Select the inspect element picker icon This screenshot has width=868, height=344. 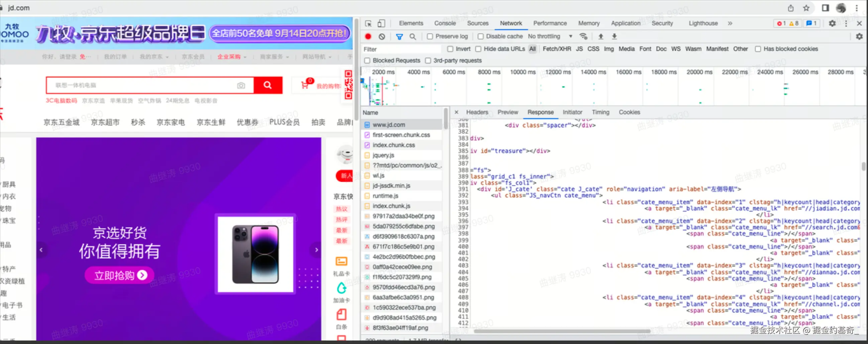point(368,23)
